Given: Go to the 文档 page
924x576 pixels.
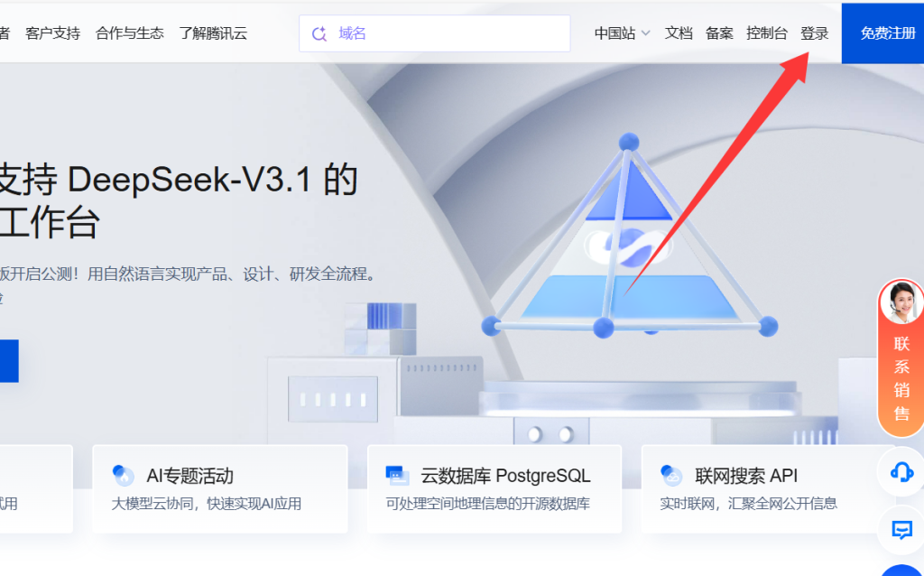Looking at the screenshot, I should tap(679, 33).
